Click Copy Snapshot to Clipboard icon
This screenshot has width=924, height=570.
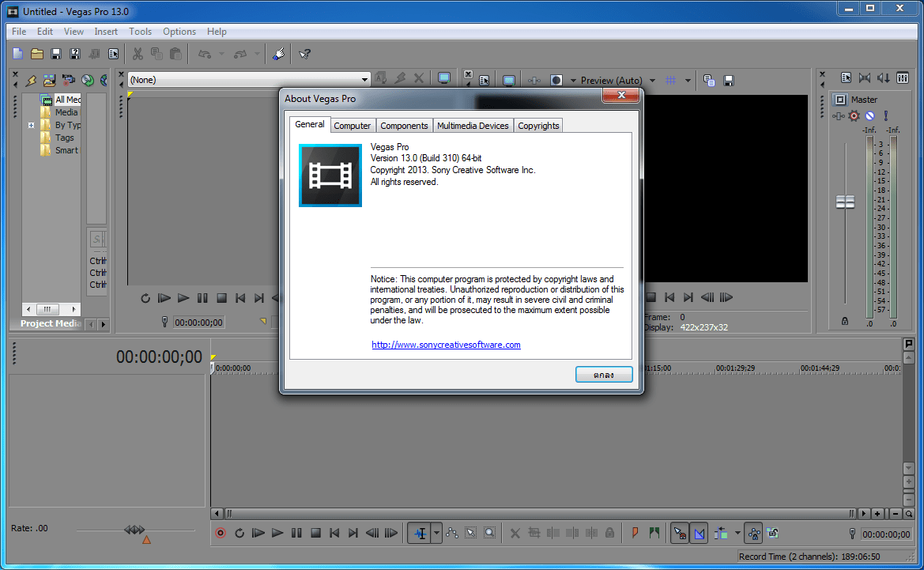pyautogui.click(x=709, y=80)
